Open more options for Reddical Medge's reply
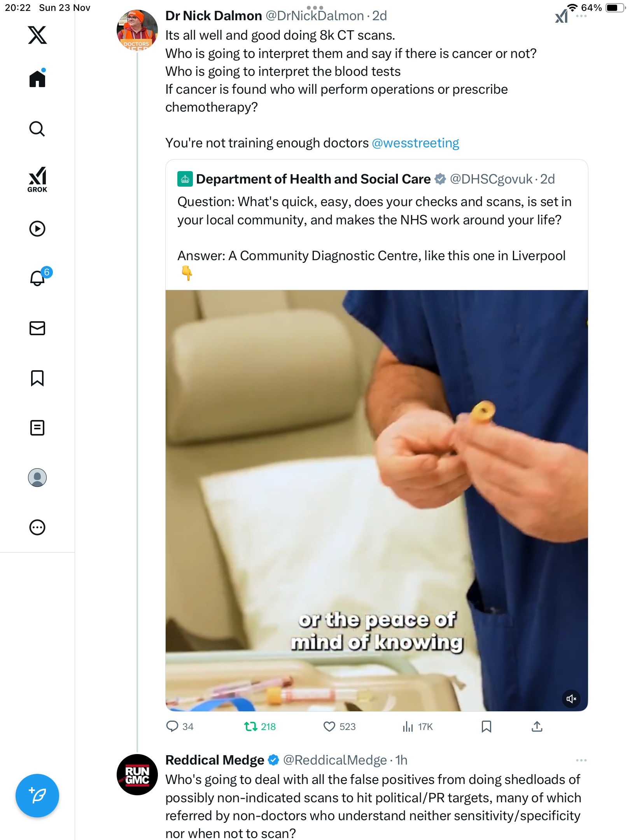 [581, 760]
